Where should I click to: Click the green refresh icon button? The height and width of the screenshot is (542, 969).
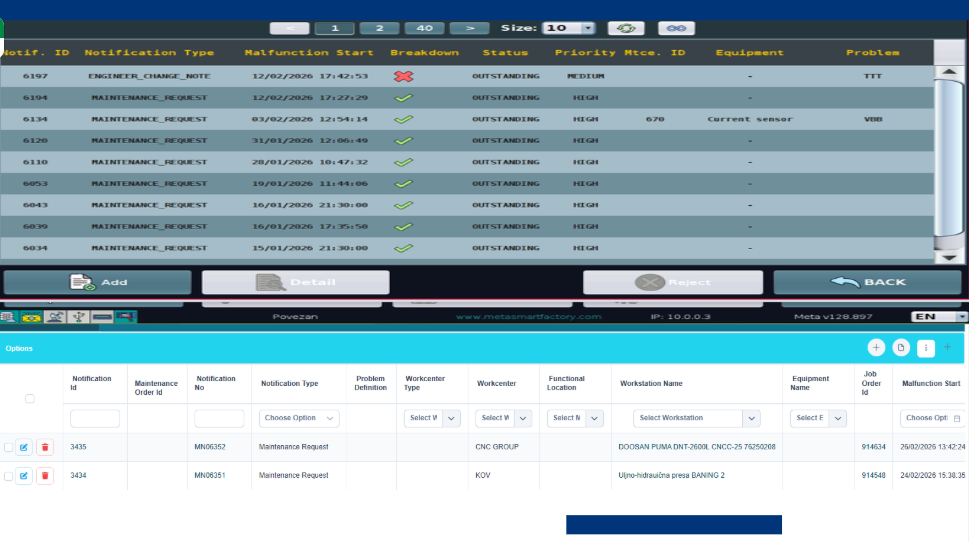pos(626,28)
